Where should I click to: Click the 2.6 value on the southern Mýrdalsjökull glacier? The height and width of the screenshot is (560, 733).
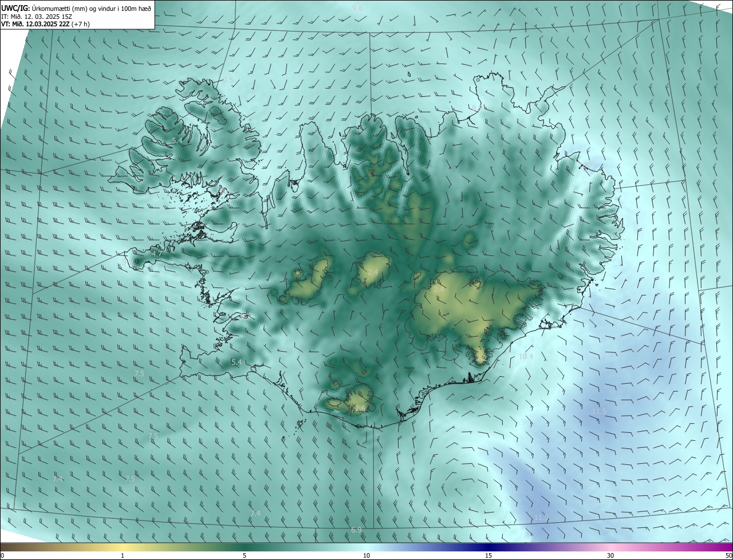[x=360, y=409]
